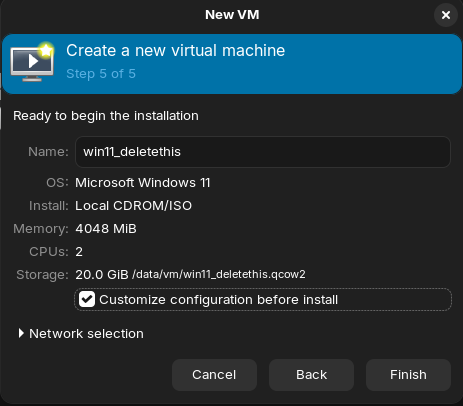The width and height of the screenshot is (463, 406).
Task: Click the Network selection label text
Action: pyautogui.click(x=86, y=334)
